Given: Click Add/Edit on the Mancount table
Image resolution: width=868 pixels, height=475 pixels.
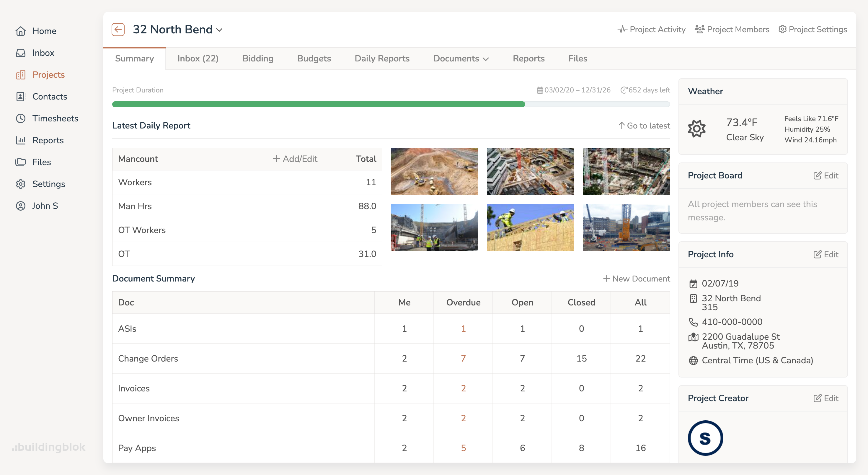Looking at the screenshot, I should 295,158.
